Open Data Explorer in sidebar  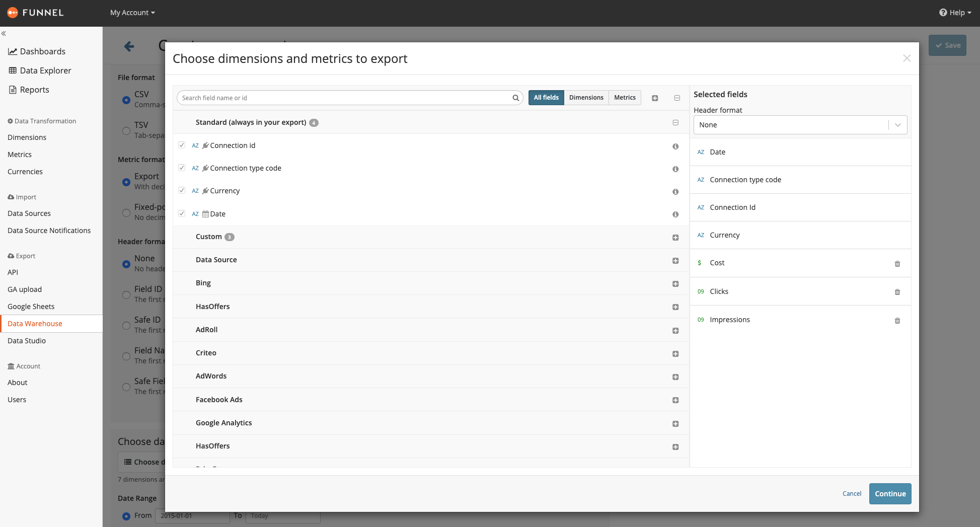(40, 70)
